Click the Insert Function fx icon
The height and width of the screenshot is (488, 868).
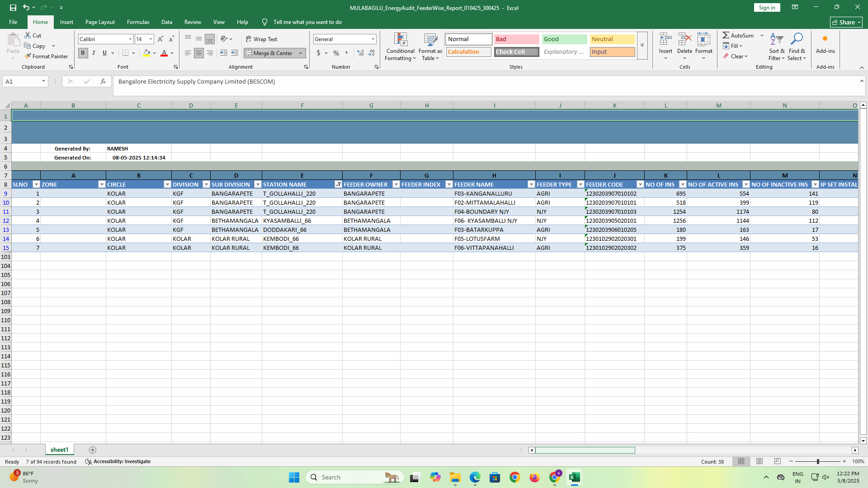[x=103, y=81]
